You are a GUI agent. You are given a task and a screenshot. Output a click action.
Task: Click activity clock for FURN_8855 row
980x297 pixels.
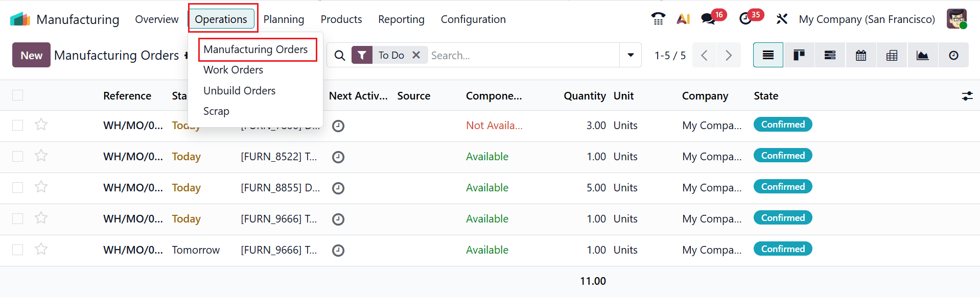coord(338,188)
